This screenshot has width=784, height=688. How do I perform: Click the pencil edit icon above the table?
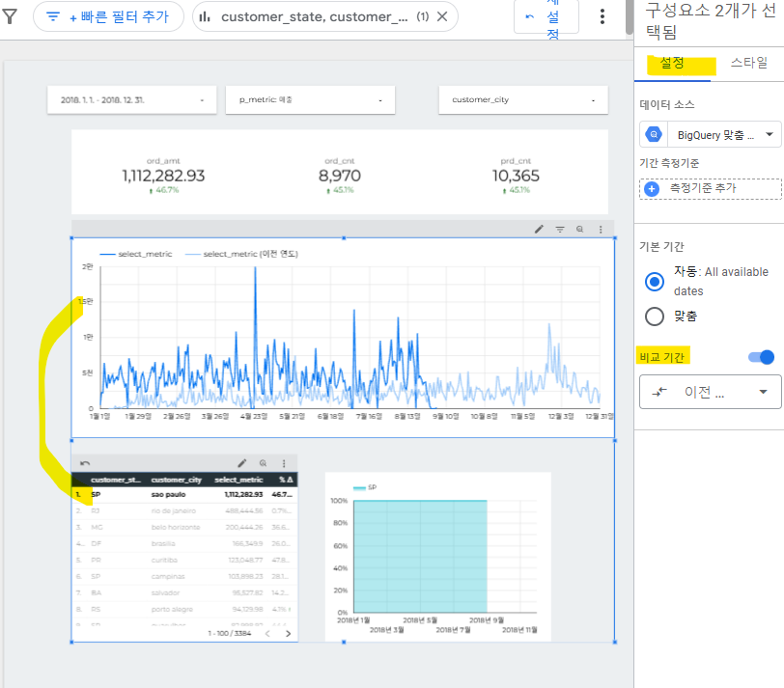pyautogui.click(x=242, y=463)
